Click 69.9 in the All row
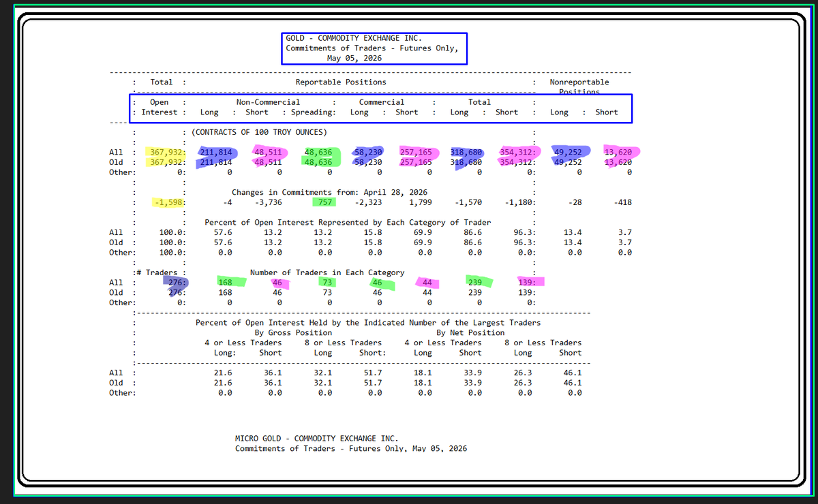 423,233
